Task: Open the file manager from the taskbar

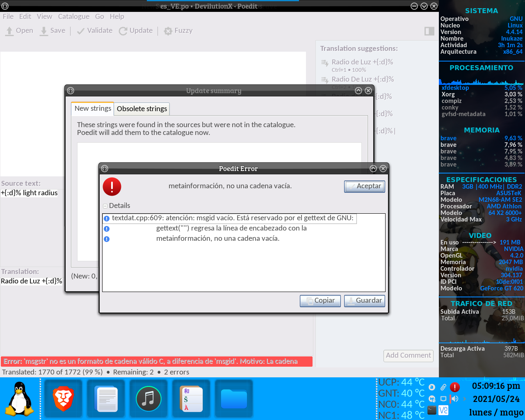Action: click(234, 398)
